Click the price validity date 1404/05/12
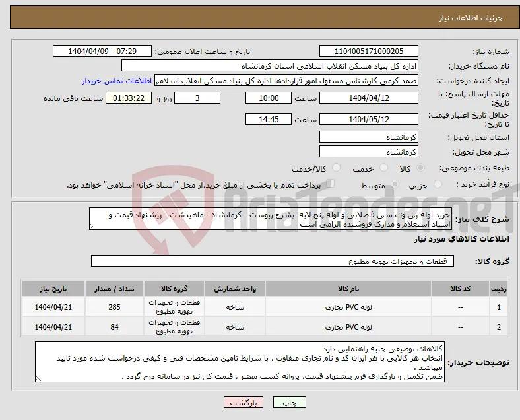 (x=369, y=119)
